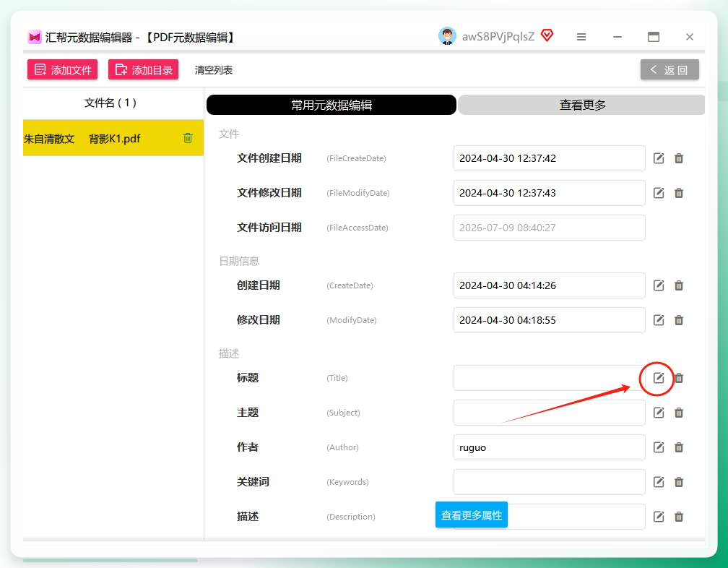Click the 文件名 ( 1 ) column header

[110, 103]
